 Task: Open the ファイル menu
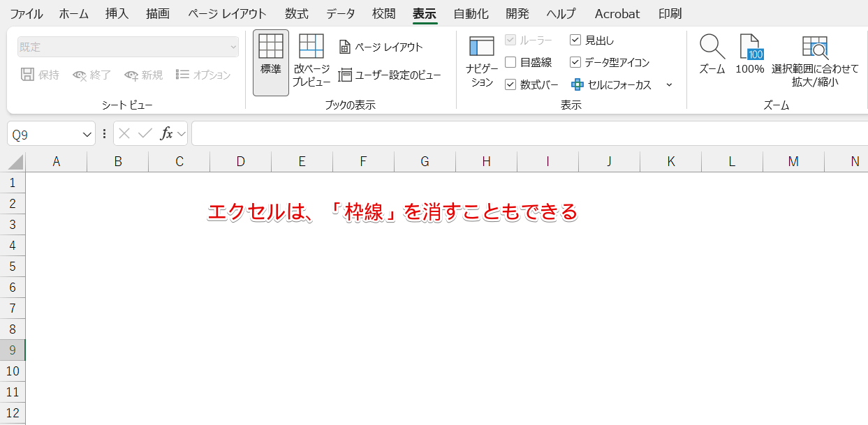point(26,13)
